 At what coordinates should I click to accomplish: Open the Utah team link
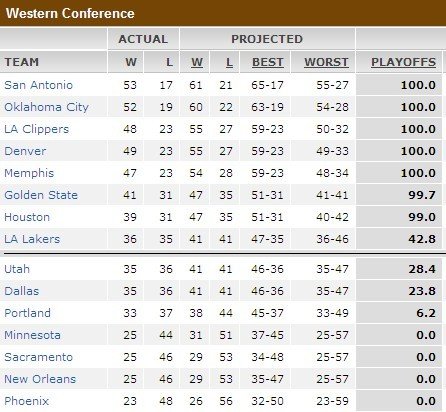17,269
